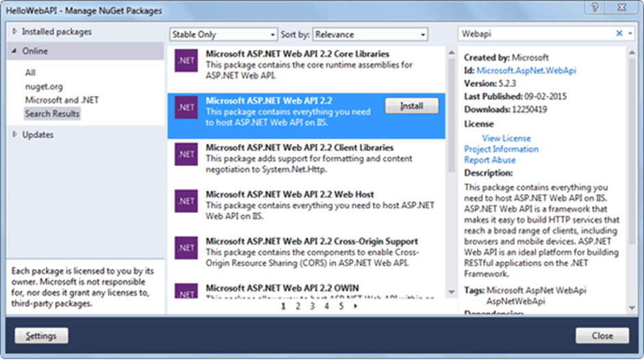Click the Version 5.2.3 text
The height and width of the screenshot is (360, 644).
(490, 83)
